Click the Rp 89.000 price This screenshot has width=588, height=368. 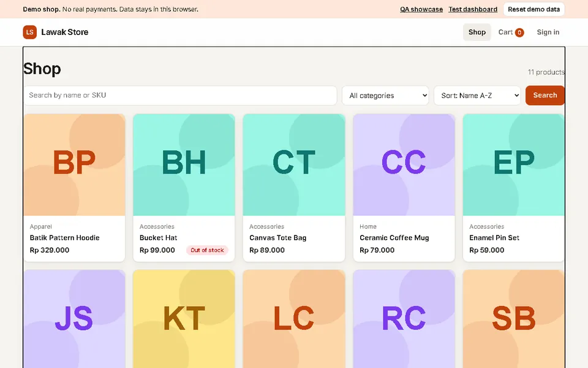click(x=267, y=250)
